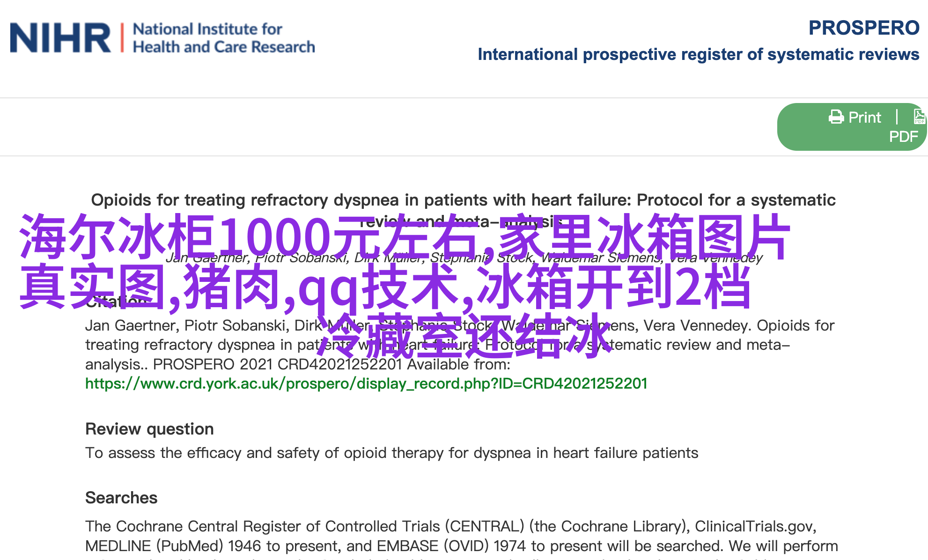Screen dimensions: 928x560
Task: Open the crd.york.ac.uk PROSPERO record link
Action: tap(366, 383)
